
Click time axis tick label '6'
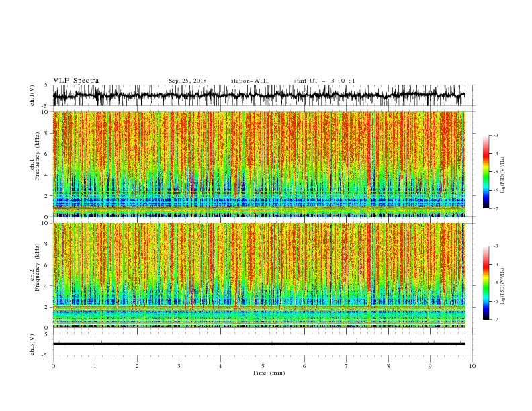pyautogui.click(x=304, y=366)
